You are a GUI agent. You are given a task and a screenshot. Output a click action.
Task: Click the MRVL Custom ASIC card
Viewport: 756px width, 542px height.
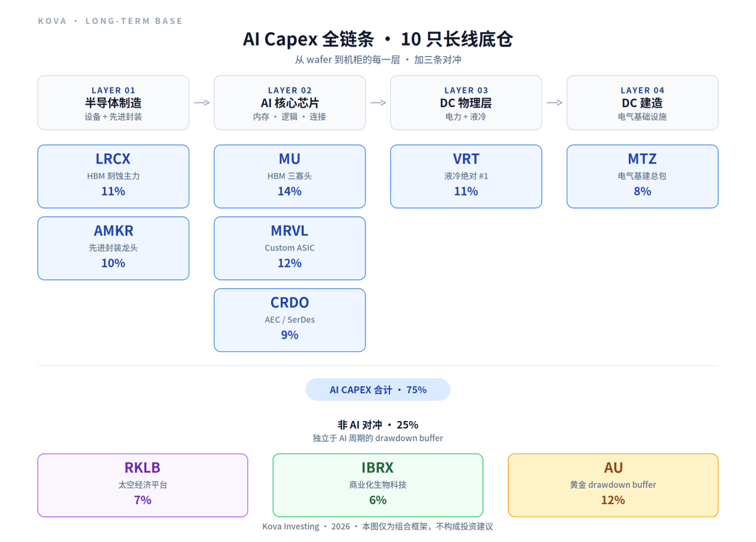290,248
